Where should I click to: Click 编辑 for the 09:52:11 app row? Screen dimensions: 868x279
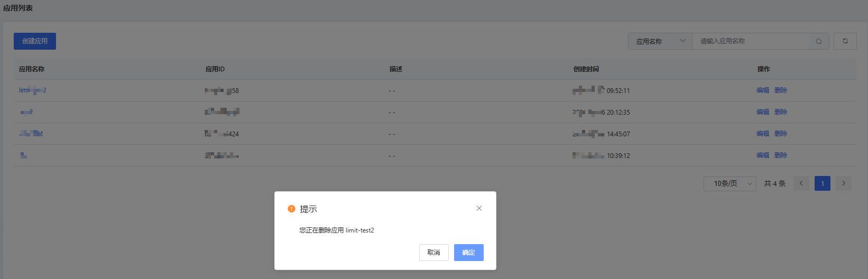click(763, 90)
